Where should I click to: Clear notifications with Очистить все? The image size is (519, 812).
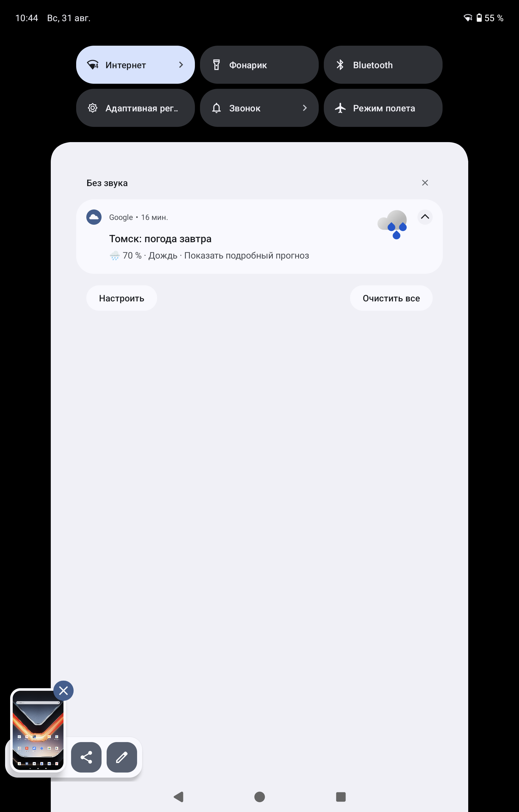tap(391, 298)
